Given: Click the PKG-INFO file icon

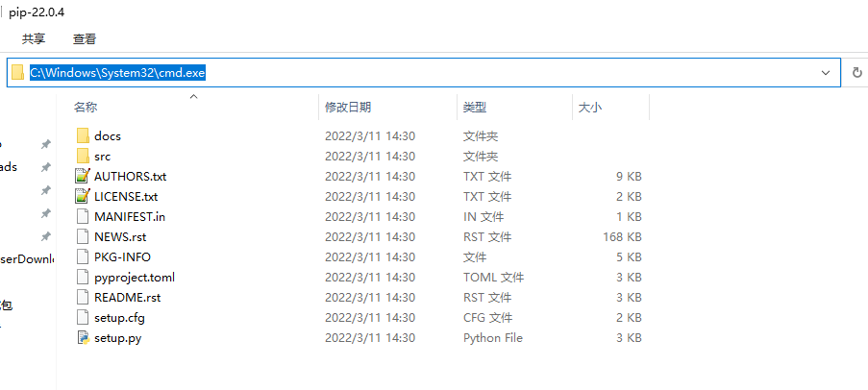Looking at the screenshot, I should point(83,257).
